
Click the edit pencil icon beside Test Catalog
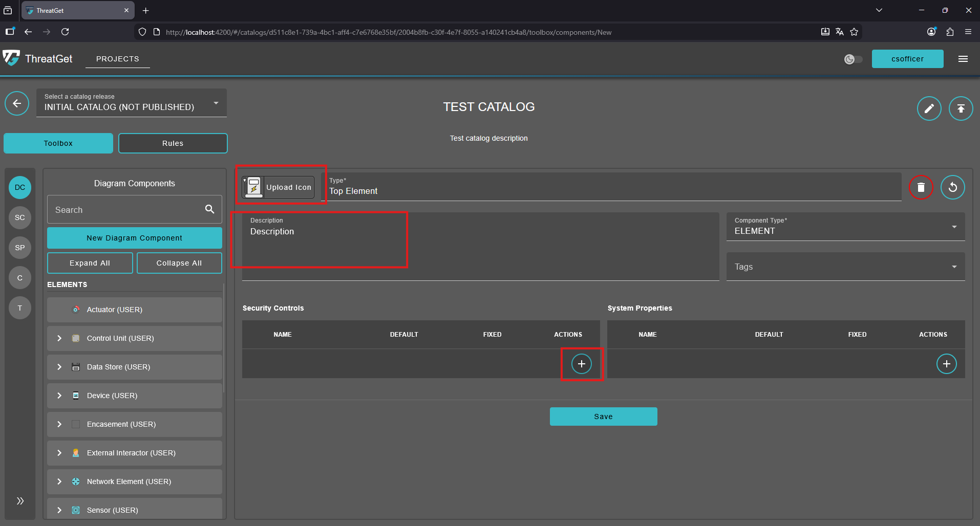[x=929, y=108]
